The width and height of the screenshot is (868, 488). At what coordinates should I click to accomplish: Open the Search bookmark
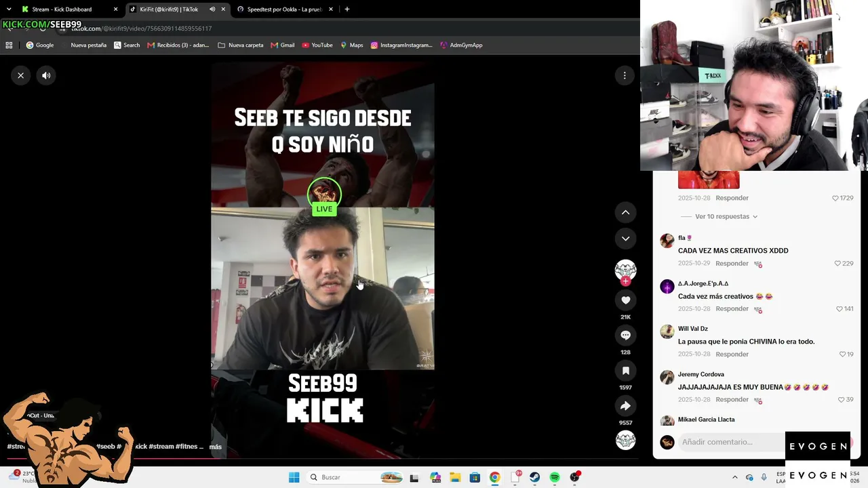pos(127,45)
